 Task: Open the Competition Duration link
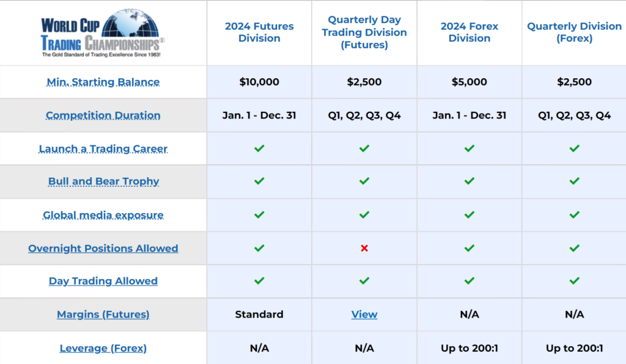(103, 115)
